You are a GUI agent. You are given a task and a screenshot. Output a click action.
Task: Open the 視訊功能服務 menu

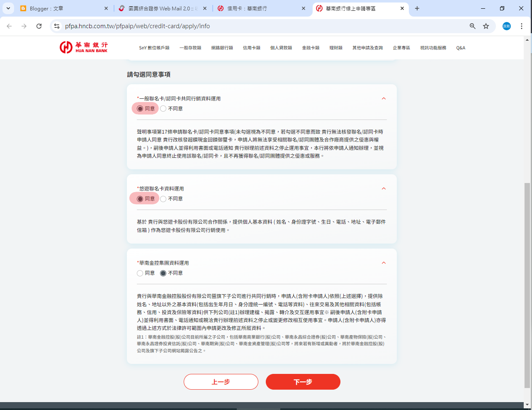coord(433,48)
